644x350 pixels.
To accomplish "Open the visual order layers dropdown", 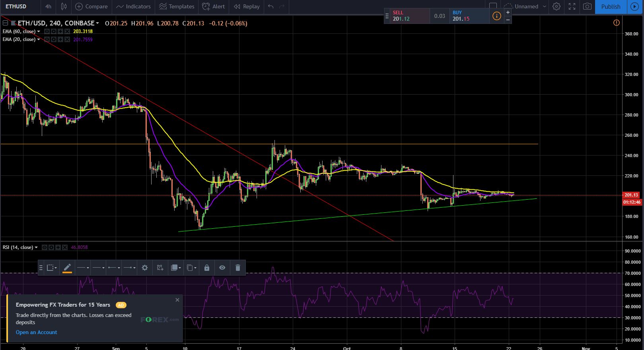I will [175, 268].
